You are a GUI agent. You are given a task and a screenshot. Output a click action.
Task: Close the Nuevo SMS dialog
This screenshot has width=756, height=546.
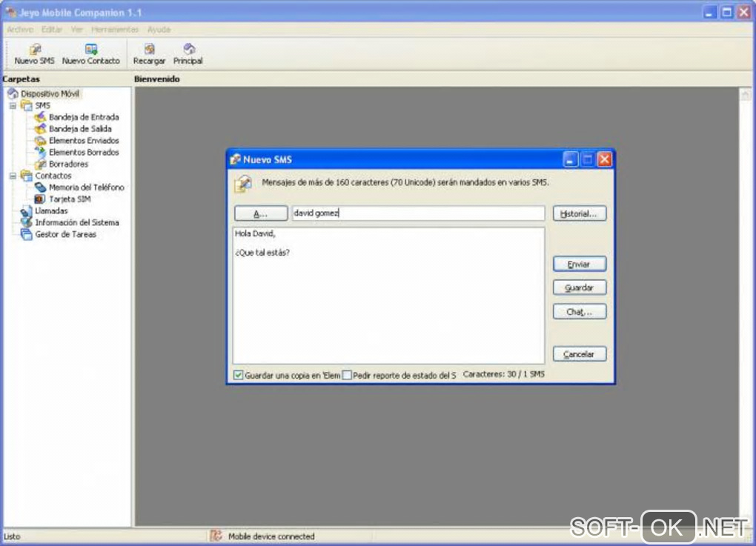tap(605, 159)
